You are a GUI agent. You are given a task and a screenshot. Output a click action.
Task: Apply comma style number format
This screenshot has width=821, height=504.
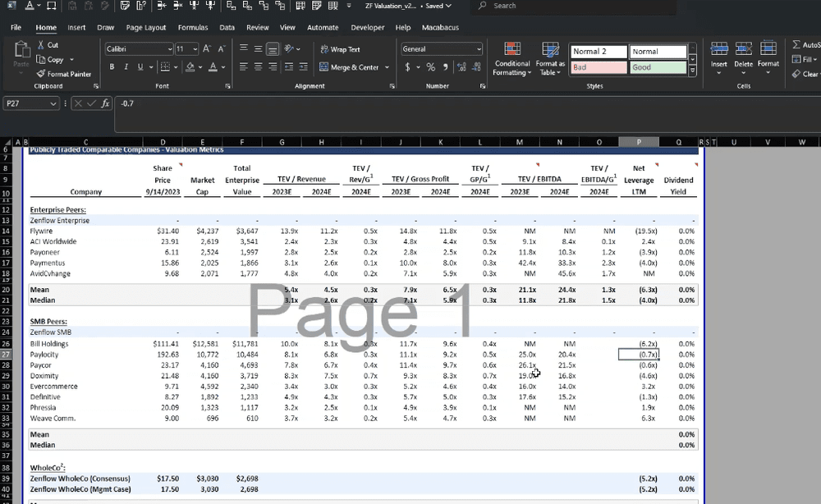pyautogui.click(x=445, y=67)
